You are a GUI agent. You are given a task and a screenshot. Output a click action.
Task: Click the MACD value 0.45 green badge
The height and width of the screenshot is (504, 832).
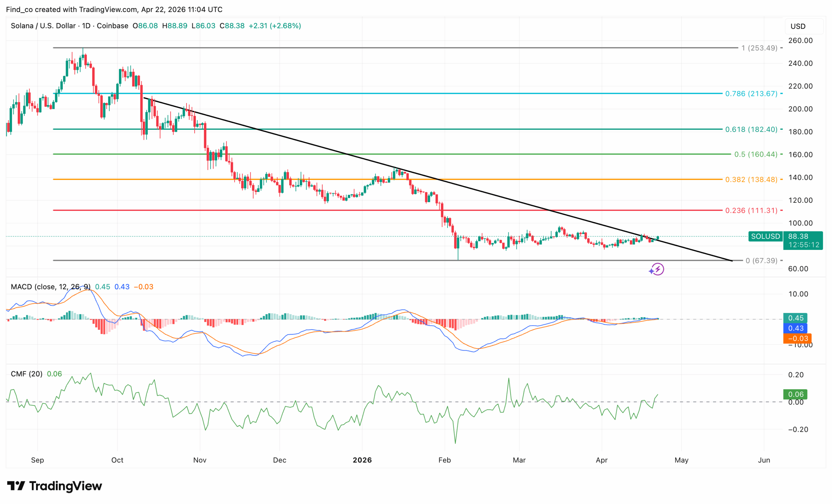[x=796, y=318]
